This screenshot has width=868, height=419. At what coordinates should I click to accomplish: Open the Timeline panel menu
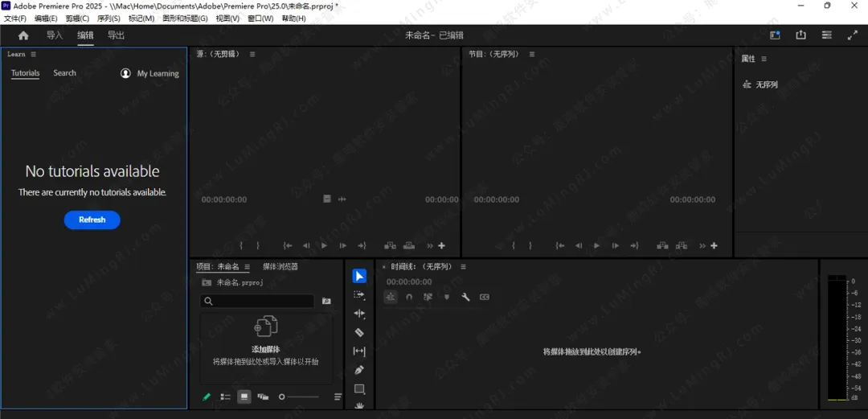tap(464, 266)
